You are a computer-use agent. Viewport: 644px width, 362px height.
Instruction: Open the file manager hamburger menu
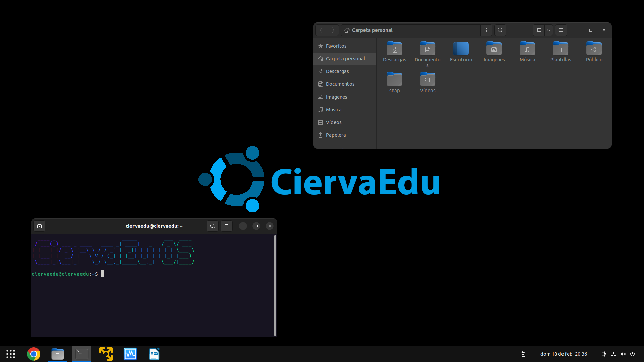(x=561, y=30)
